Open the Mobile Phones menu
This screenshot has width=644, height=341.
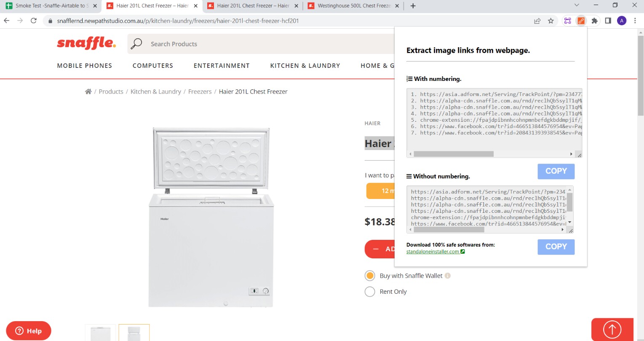[x=85, y=66]
